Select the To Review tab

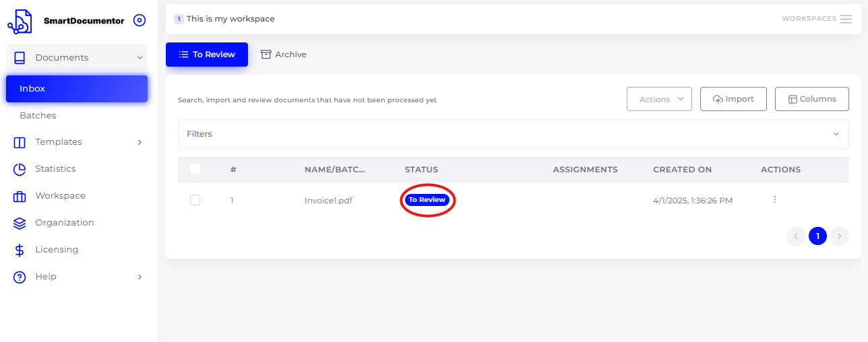point(207,55)
